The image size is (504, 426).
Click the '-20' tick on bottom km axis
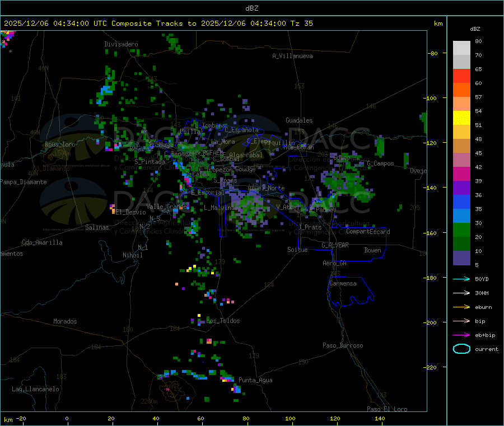point(21,418)
